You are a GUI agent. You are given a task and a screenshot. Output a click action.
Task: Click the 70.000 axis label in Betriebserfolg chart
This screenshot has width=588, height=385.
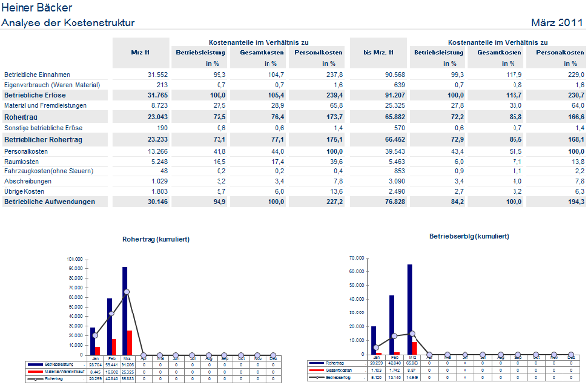pos(357,258)
